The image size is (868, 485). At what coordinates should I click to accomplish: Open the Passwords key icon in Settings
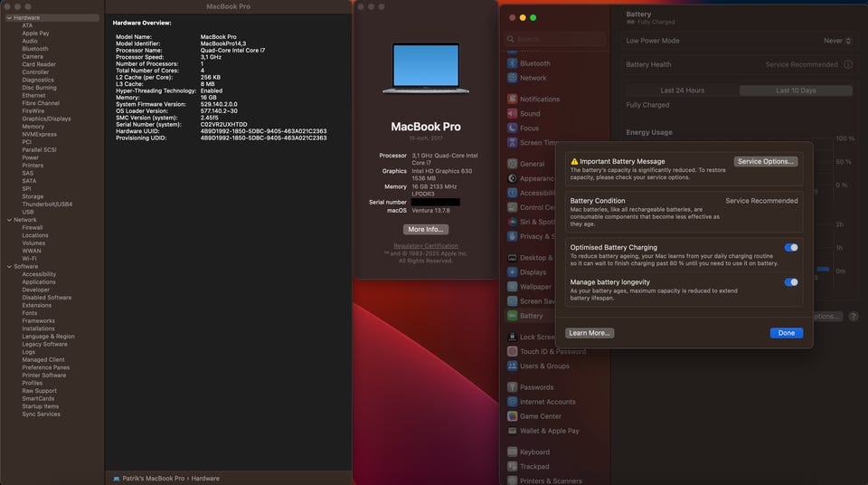click(512, 387)
